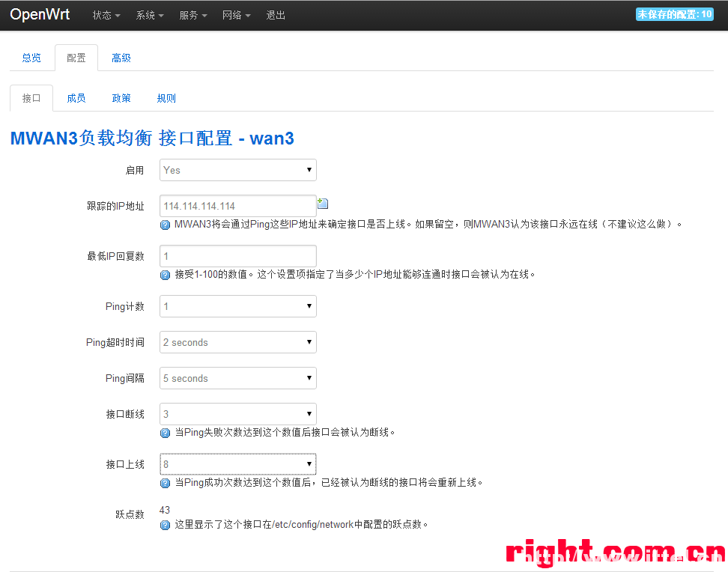Click the MWAN3负载均衡 接口配置 - wan3 heading
728x572 pixels.
pyautogui.click(x=152, y=139)
